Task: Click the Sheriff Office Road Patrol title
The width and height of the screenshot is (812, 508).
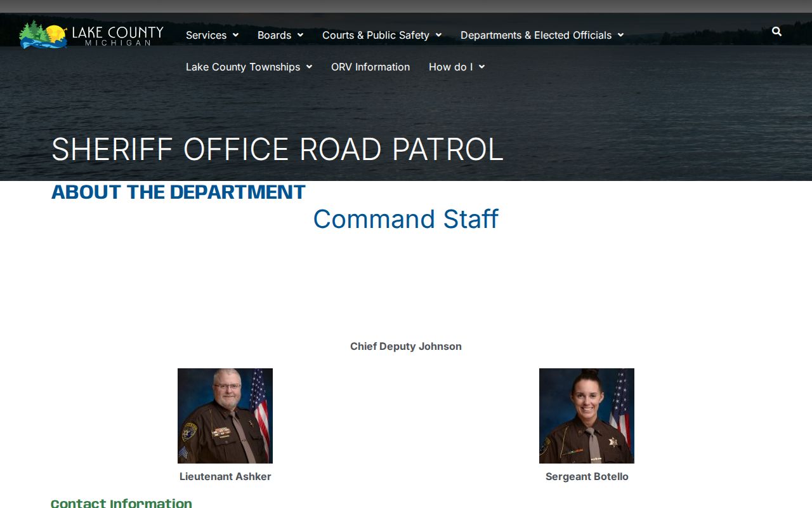Action: pos(277,150)
